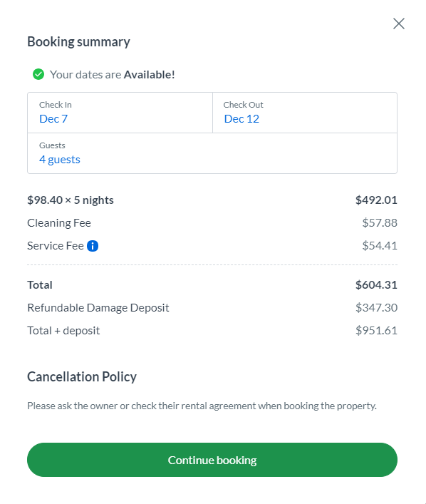Click the green availability checkmark icon

pyautogui.click(x=38, y=74)
